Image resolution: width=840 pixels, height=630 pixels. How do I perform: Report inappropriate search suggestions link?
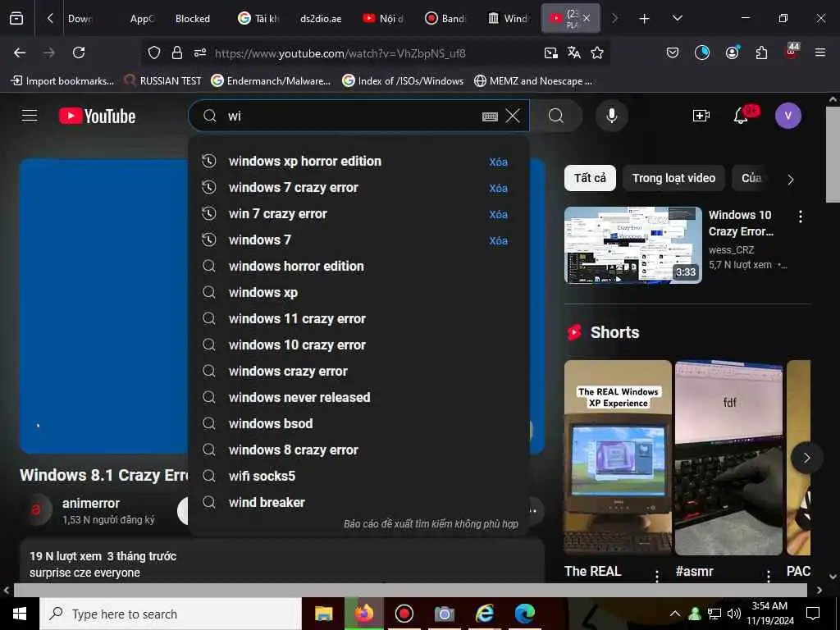[431, 524]
